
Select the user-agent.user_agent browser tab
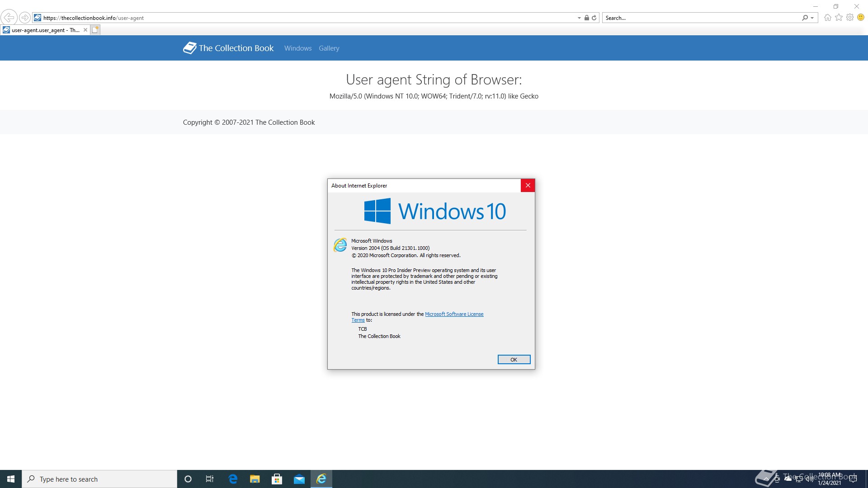pyautogui.click(x=45, y=30)
